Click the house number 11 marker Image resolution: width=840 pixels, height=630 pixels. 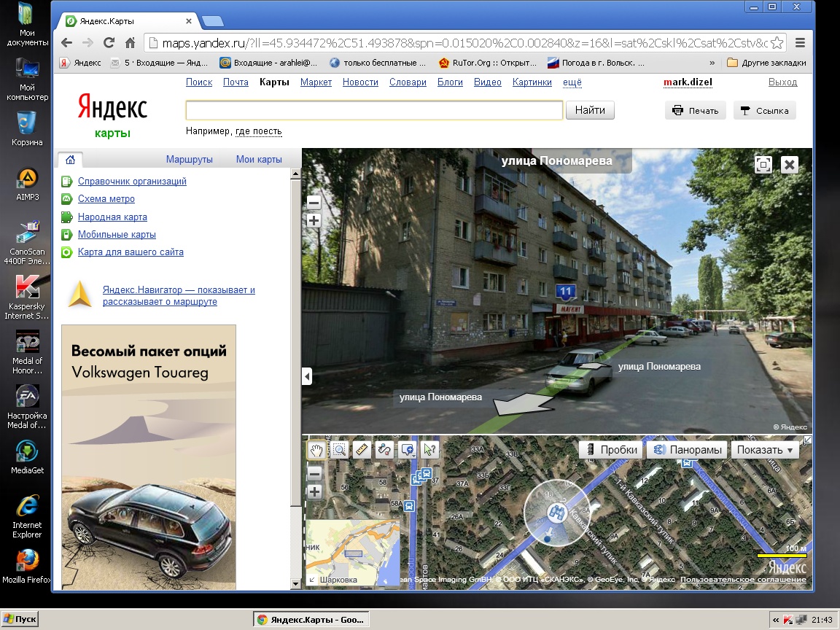point(565,292)
